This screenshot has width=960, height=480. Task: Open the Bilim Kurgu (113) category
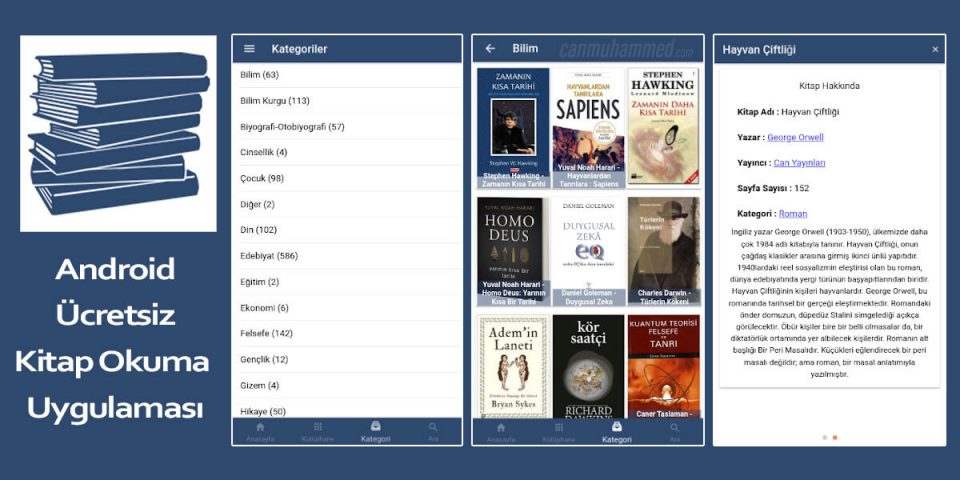click(x=347, y=100)
